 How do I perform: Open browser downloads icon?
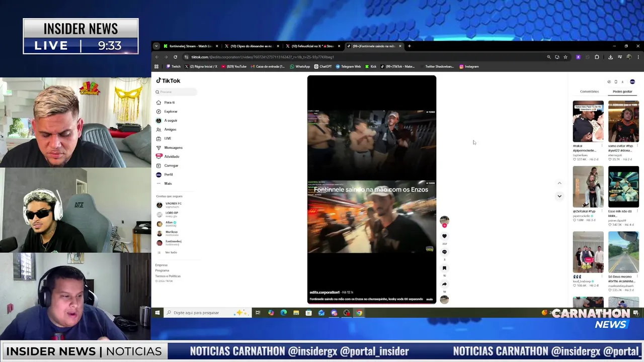coord(610,57)
